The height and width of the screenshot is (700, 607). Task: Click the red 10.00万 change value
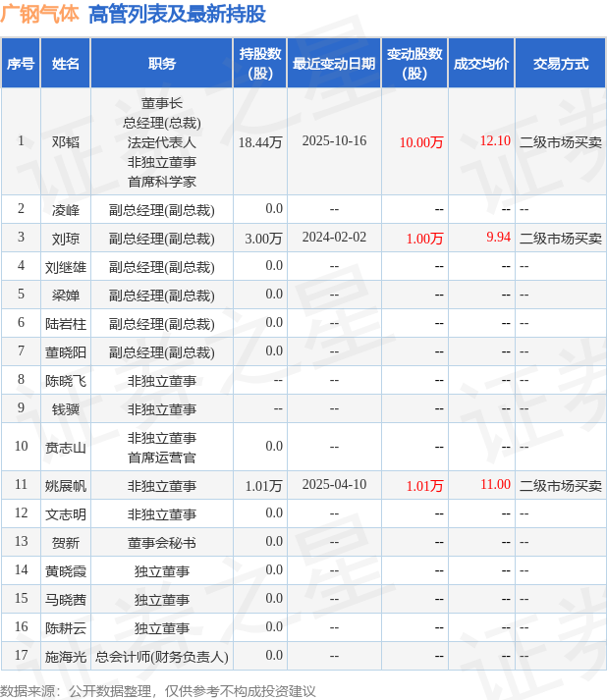[420, 142]
